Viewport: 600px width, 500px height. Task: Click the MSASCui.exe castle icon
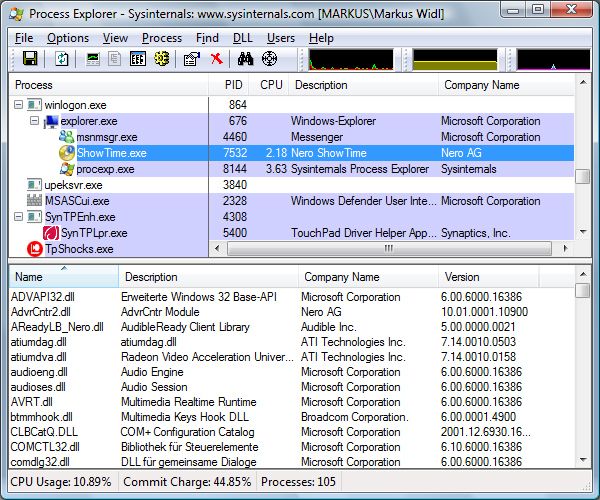(x=34, y=200)
